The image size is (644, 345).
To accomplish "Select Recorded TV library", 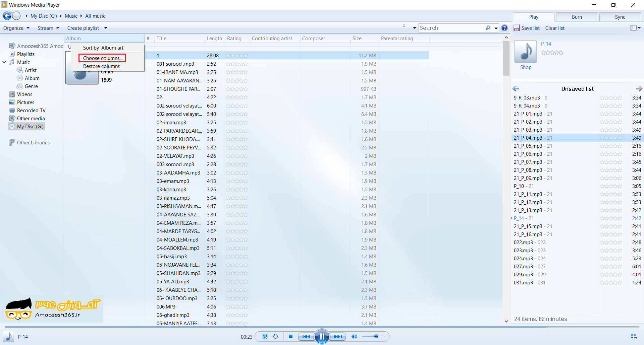I will tap(31, 110).
